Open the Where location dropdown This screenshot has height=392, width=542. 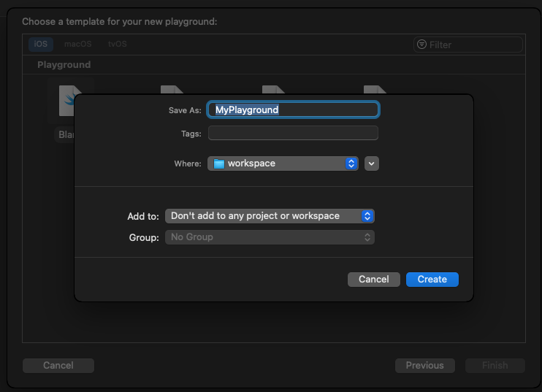[283, 164]
